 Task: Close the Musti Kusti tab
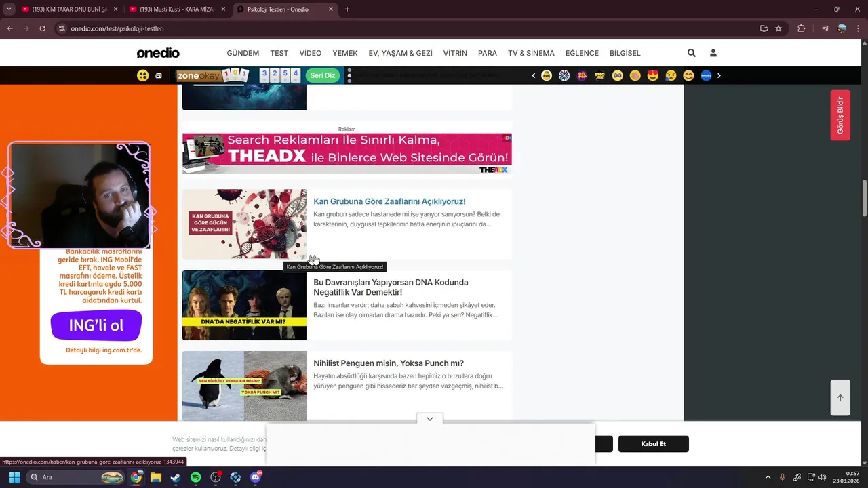[x=223, y=9]
